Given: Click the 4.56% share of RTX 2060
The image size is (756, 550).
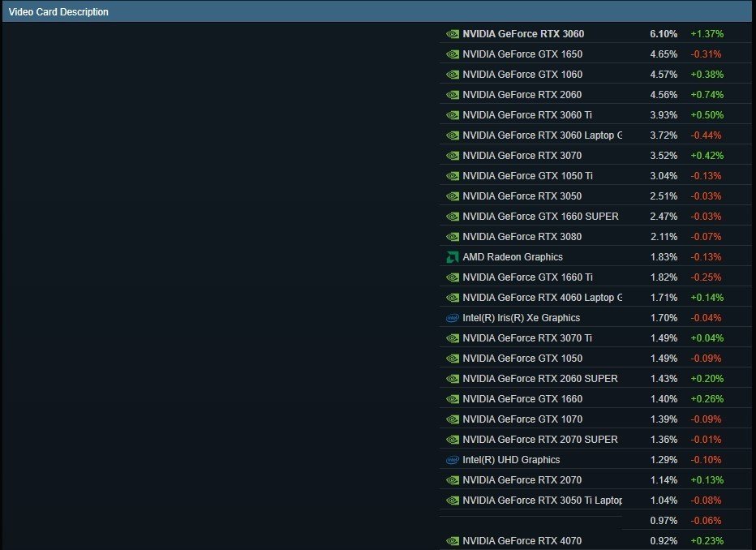Looking at the screenshot, I should 664,94.
